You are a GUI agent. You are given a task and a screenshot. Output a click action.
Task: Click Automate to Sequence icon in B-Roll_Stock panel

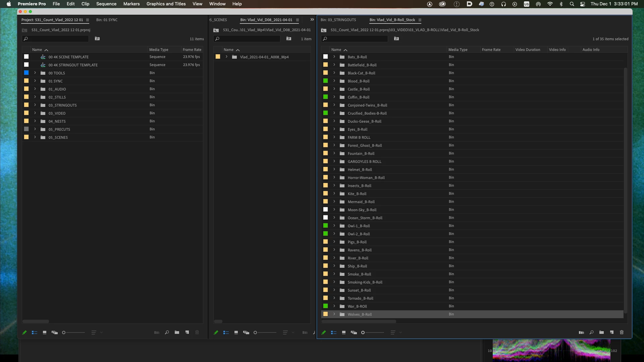click(x=581, y=333)
